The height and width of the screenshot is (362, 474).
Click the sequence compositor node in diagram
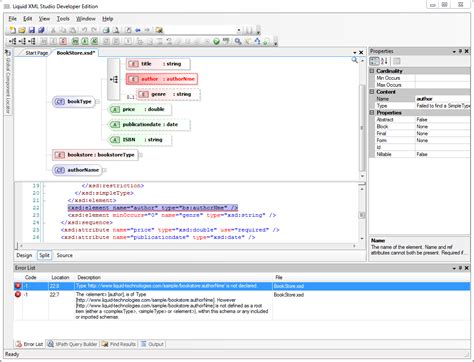point(114,79)
